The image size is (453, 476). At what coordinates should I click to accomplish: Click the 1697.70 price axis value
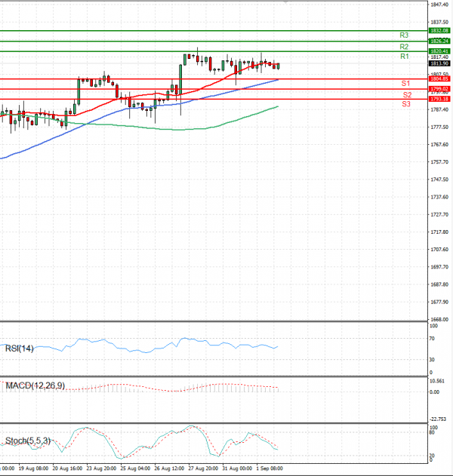coord(439,267)
